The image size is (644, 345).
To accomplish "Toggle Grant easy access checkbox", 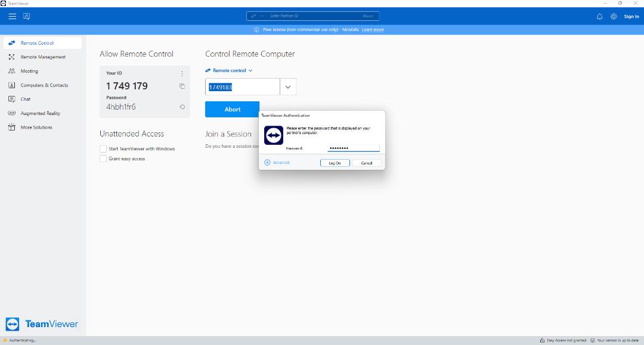I will (103, 158).
